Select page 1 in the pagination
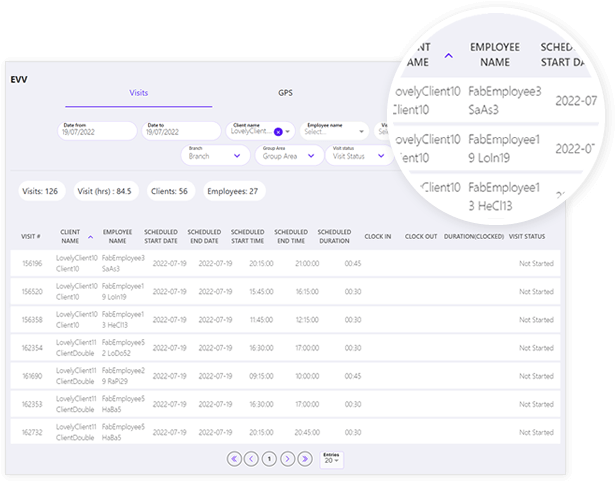Image resolution: width=616 pixels, height=482 pixels. tap(269, 458)
